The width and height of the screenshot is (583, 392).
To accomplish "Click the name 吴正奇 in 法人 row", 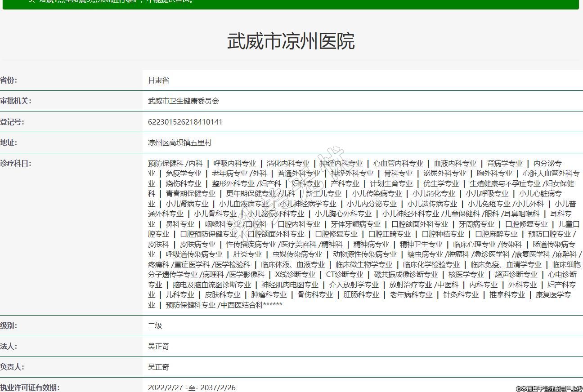I will (158, 346).
